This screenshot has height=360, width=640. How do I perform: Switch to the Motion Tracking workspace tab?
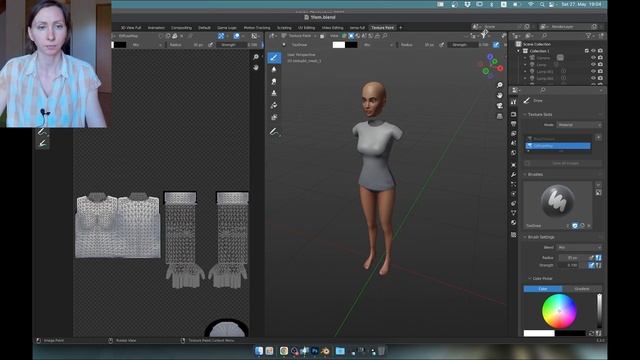tap(257, 28)
